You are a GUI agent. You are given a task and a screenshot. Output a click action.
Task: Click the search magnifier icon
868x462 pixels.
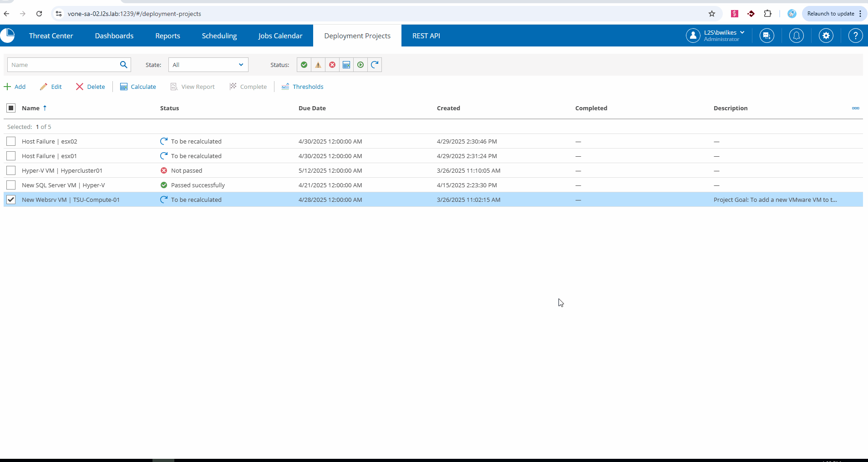(x=123, y=65)
